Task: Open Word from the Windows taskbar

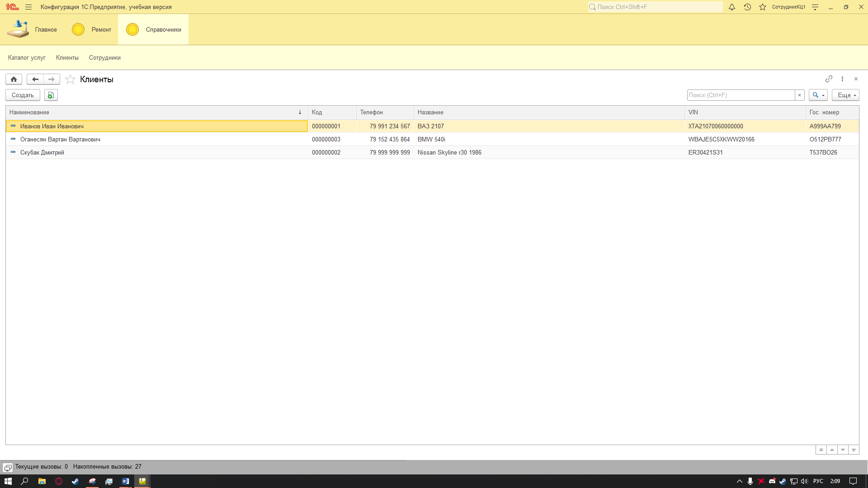Action: coord(126,481)
